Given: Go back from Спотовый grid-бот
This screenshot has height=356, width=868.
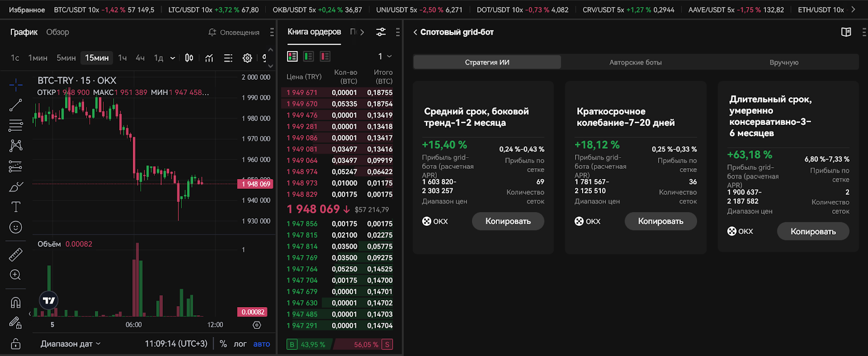Looking at the screenshot, I should click(416, 32).
